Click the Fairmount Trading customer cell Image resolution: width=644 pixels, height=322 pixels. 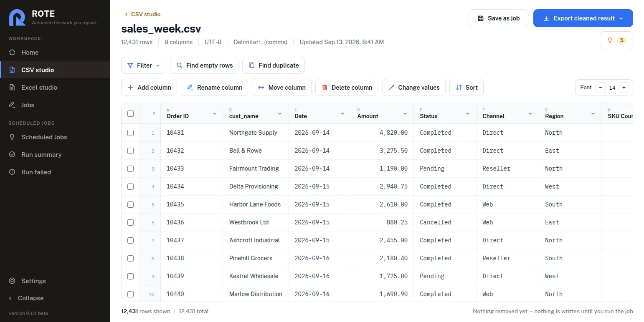[256, 169]
